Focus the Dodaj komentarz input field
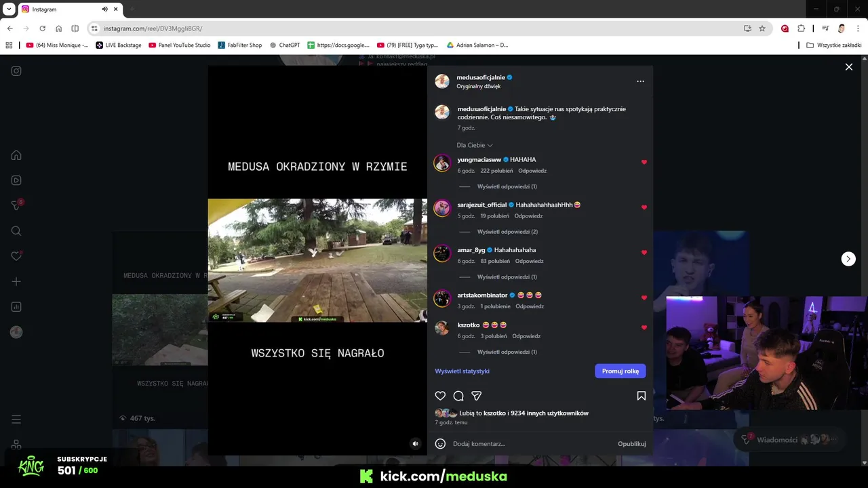This screenshot has width=868, height=488. [532, 444]
